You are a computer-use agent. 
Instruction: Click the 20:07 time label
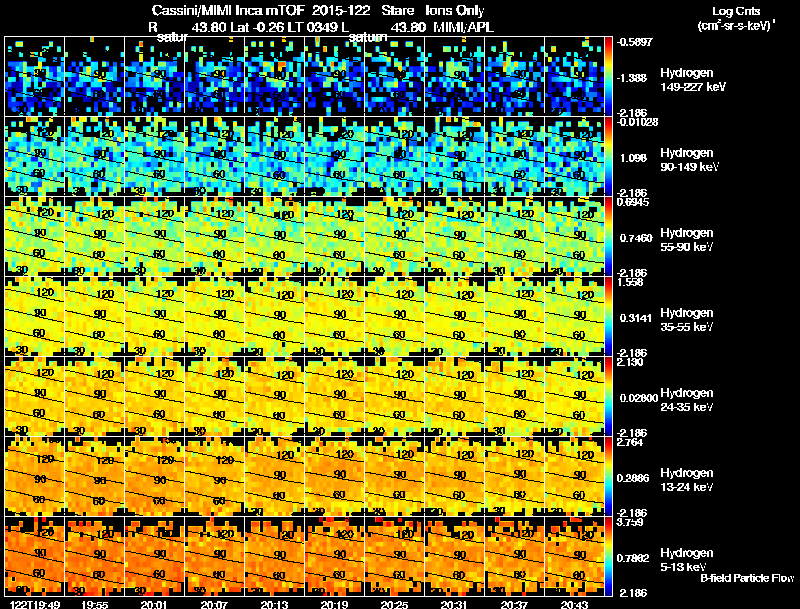point(214,604)
